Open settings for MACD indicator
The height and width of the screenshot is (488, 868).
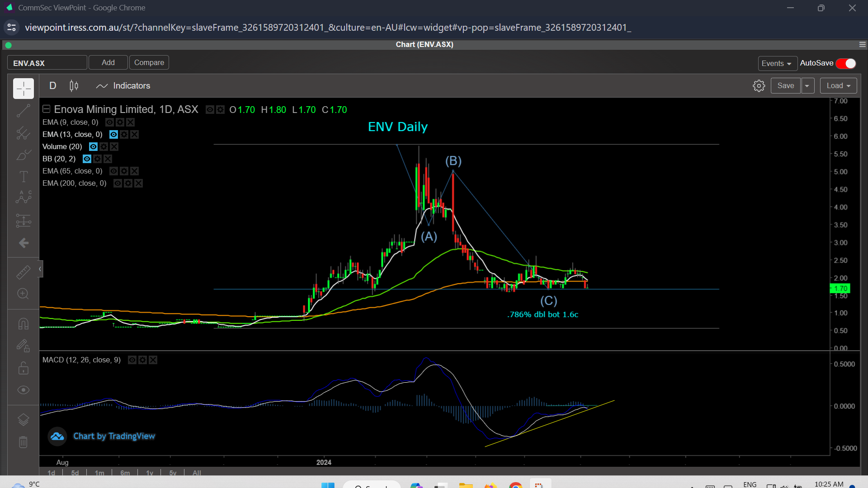point(142,360)
